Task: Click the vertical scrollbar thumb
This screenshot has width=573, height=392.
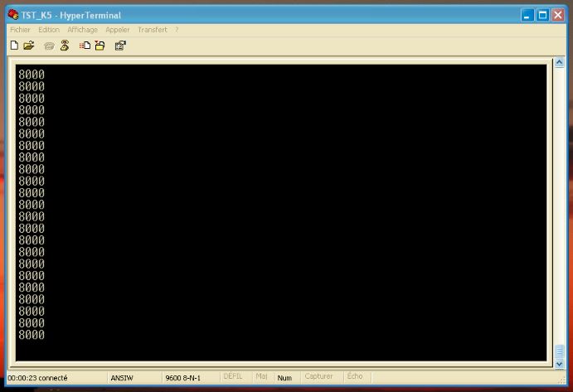Action: (x=559, y=352)
